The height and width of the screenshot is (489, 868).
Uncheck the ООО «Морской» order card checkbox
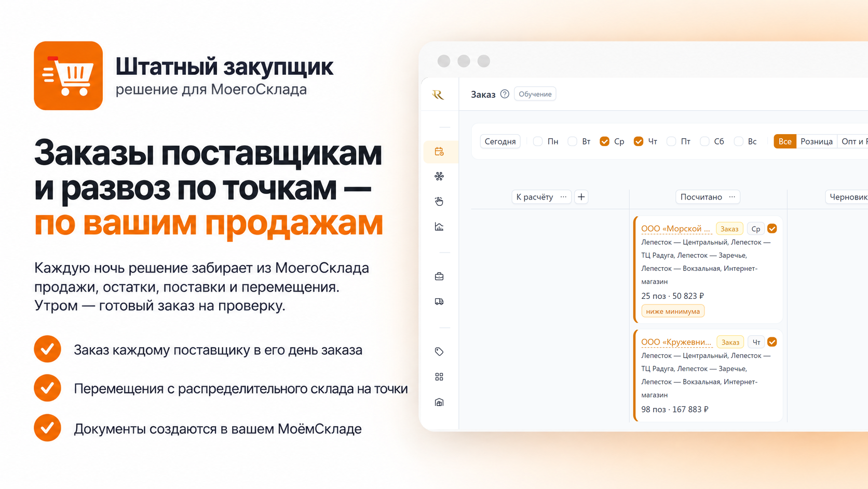pyautogui.click(x=772, y=229)
